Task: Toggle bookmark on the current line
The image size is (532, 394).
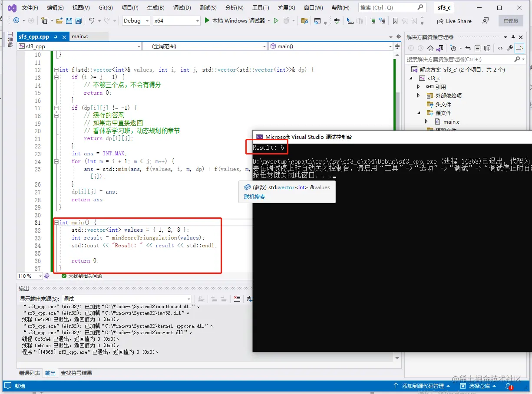Action: 395,21
